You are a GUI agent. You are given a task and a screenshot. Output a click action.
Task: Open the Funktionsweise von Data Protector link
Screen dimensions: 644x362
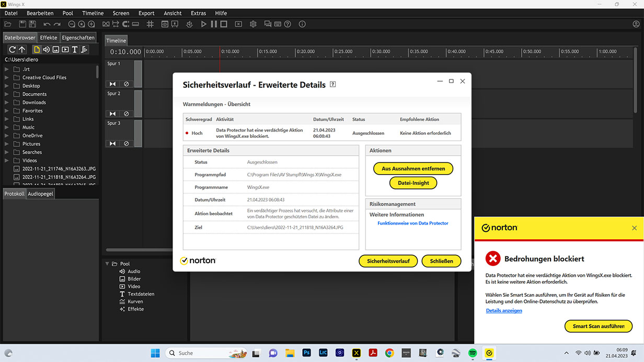point(412,223)
